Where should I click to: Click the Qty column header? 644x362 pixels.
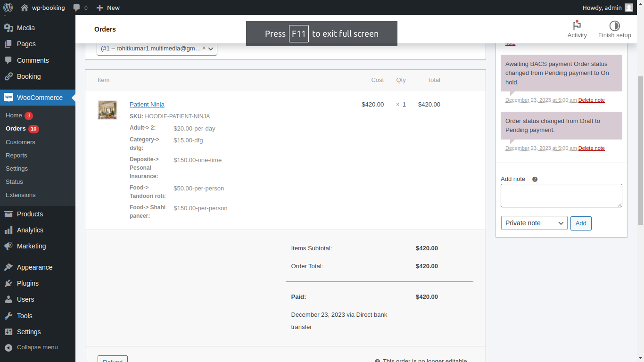coord(401,80)
